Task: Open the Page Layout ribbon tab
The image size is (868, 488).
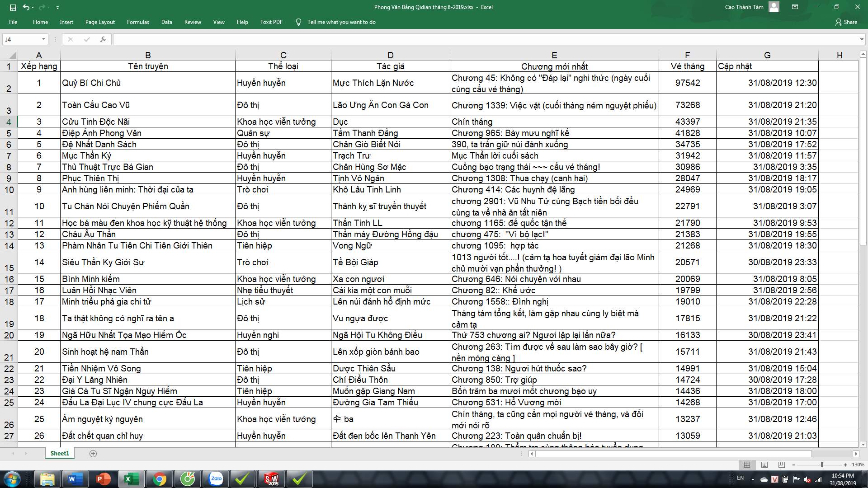Action: point(100,22)
